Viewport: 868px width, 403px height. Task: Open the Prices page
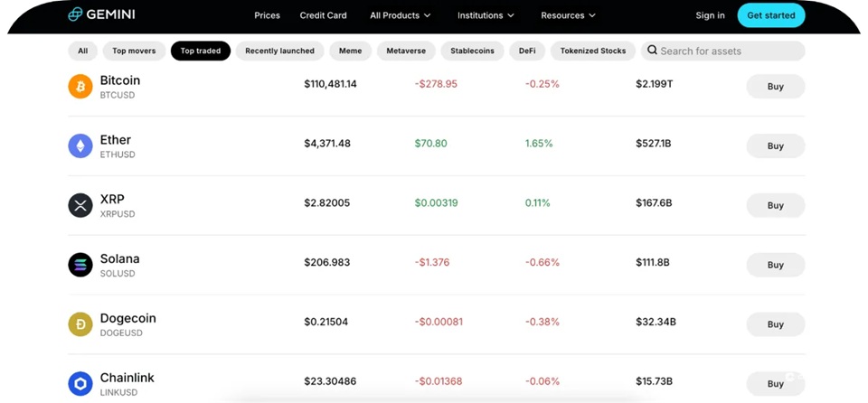(x=267, y=15)
